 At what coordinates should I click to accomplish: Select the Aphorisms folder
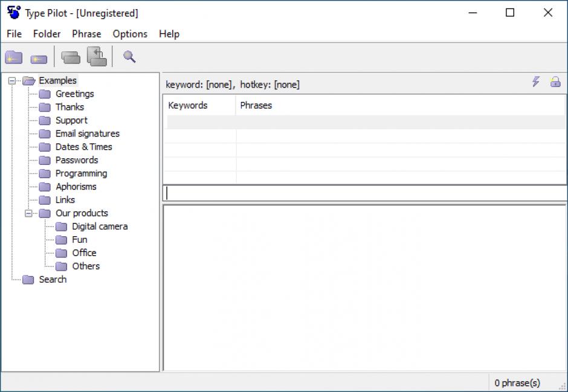[x=76, y=187]
